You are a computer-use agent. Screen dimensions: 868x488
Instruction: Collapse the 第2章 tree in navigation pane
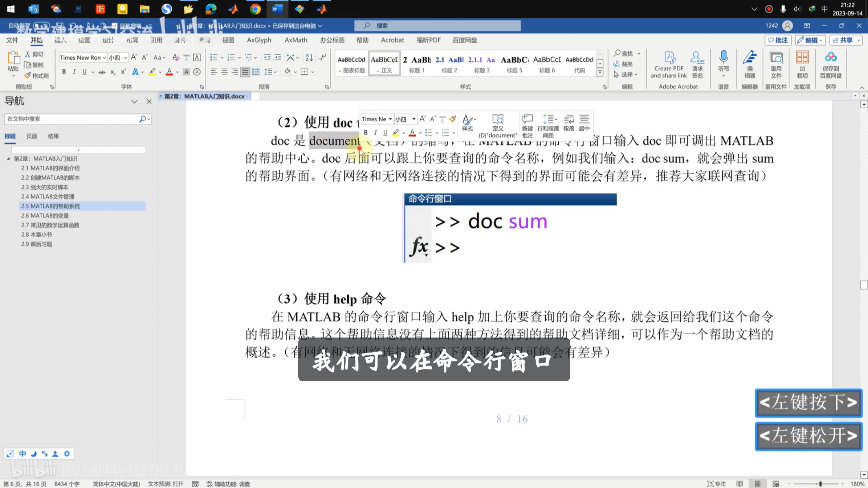(8, 159)
